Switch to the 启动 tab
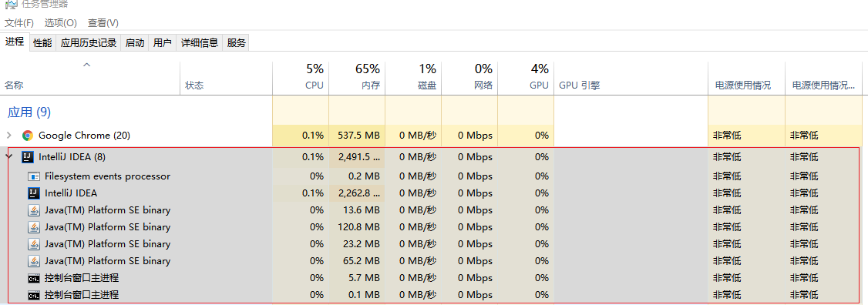The width and height of the screenshot is (868, 305). (x=135, y=42)
